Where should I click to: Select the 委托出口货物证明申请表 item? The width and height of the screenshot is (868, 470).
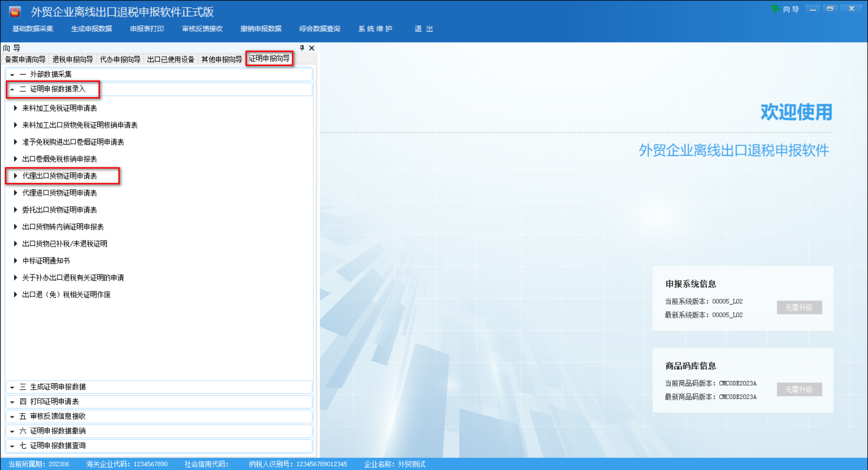point(59,210)
